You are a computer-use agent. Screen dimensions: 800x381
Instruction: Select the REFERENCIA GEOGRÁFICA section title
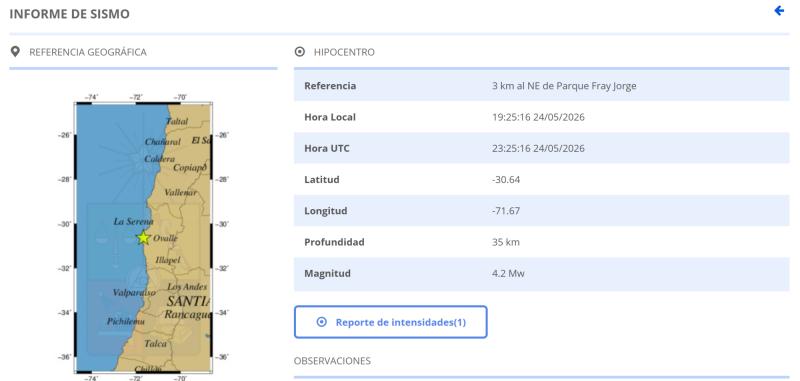[x=88, y=52]
